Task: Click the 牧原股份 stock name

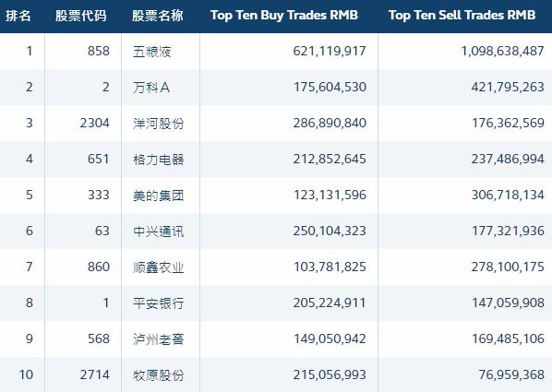Action: click(159, 375)
